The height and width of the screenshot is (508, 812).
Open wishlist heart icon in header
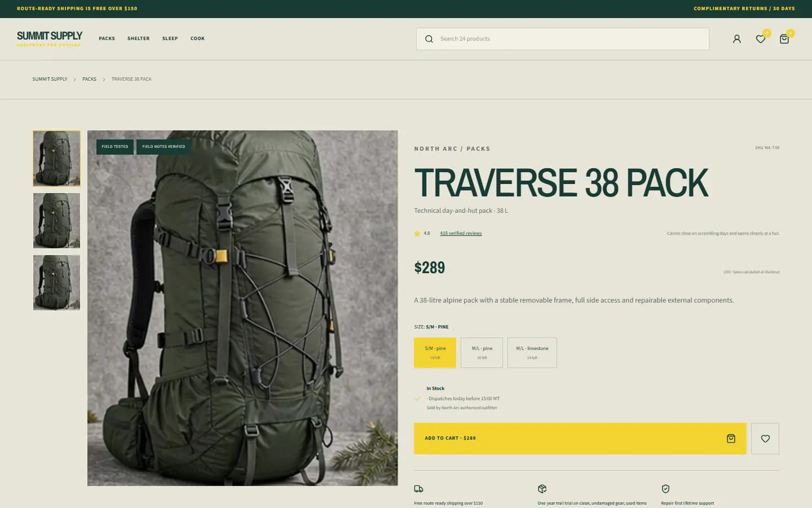[761, 39]
